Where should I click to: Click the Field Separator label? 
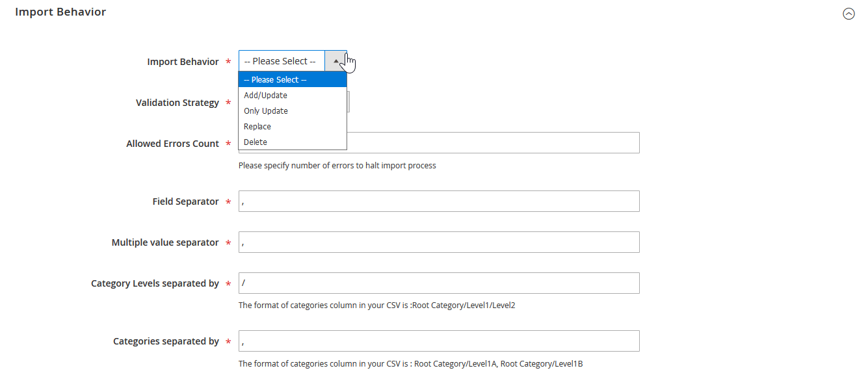186,201
